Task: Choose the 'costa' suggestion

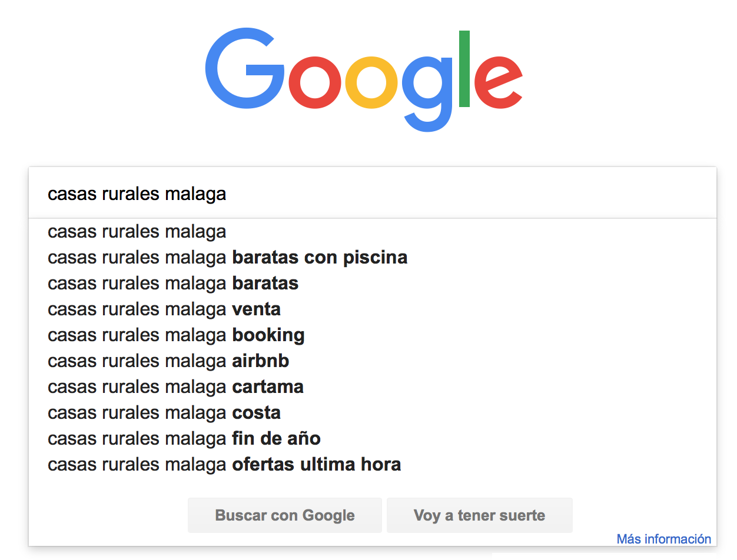Action: click(373, 413)
